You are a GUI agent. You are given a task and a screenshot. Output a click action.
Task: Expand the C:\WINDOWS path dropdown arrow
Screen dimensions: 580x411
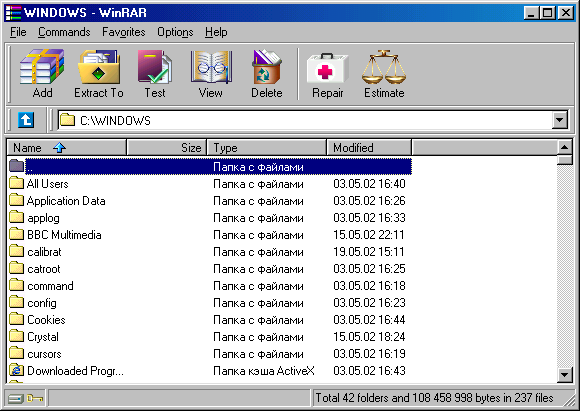[559, 120]
